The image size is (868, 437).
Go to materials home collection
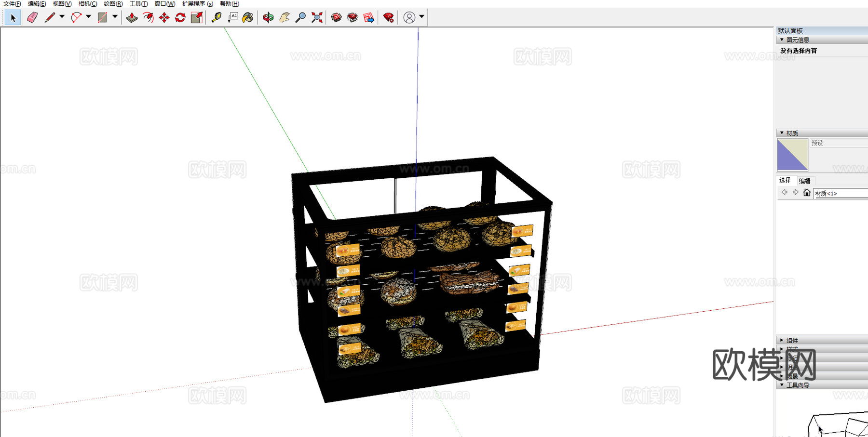tap(807, 193)
